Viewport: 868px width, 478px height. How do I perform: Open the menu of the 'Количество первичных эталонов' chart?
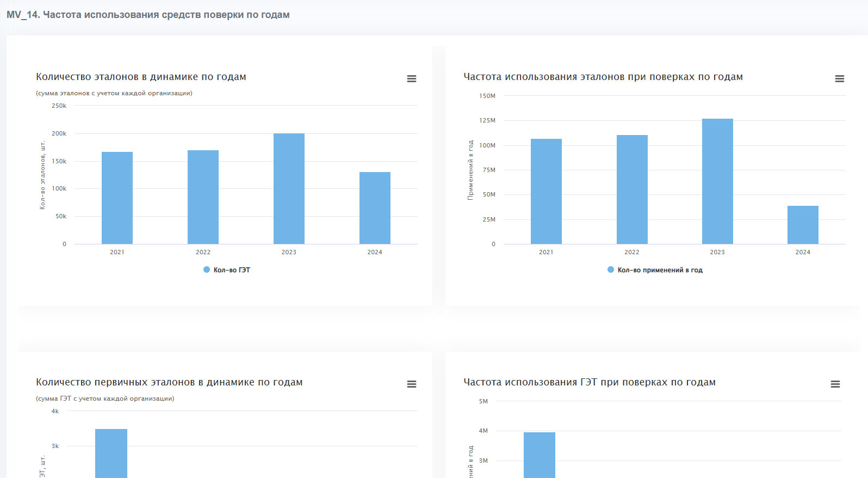click(x=412, y=384)
